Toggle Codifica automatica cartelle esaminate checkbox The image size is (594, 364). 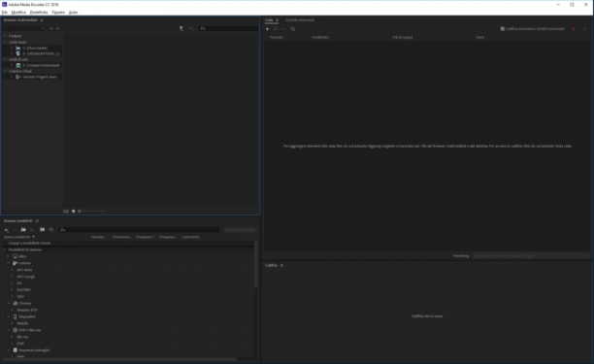[503, 29]
